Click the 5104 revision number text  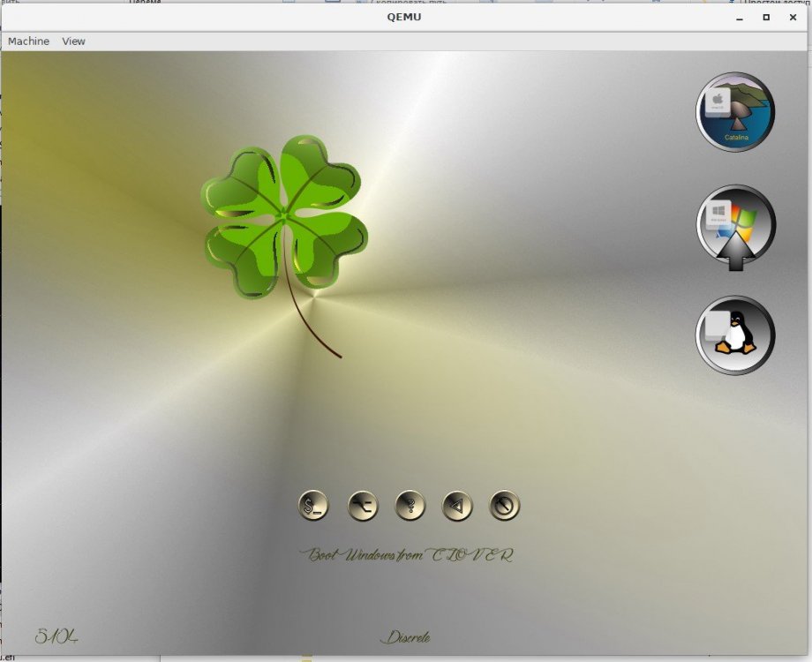[x=56, y=636]
